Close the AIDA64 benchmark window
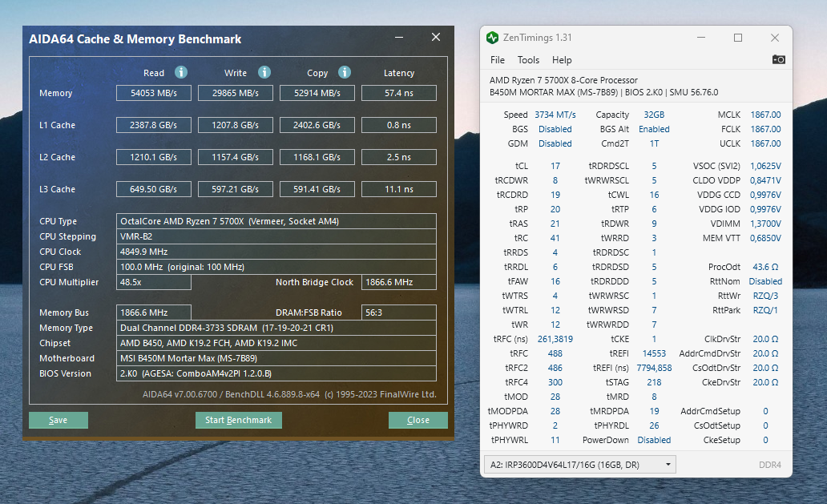The image size is (827, 504). click(x=436, y=37)
